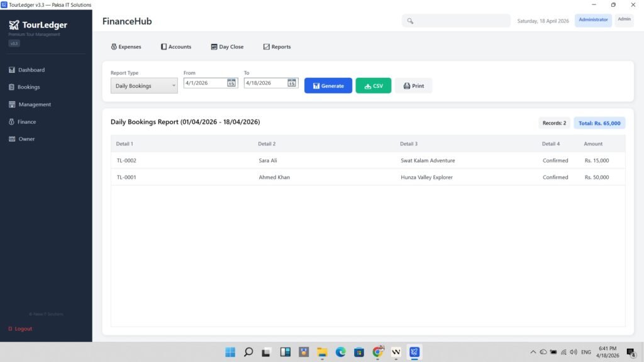
Task: Open the From date calendar picker
Action: (230, 82)
